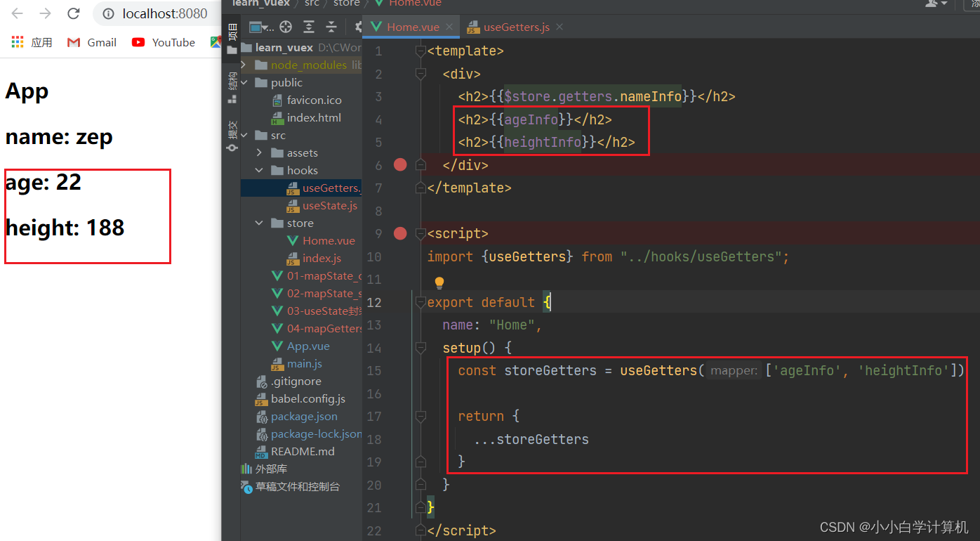Click the locate opened file target icon

286,27
